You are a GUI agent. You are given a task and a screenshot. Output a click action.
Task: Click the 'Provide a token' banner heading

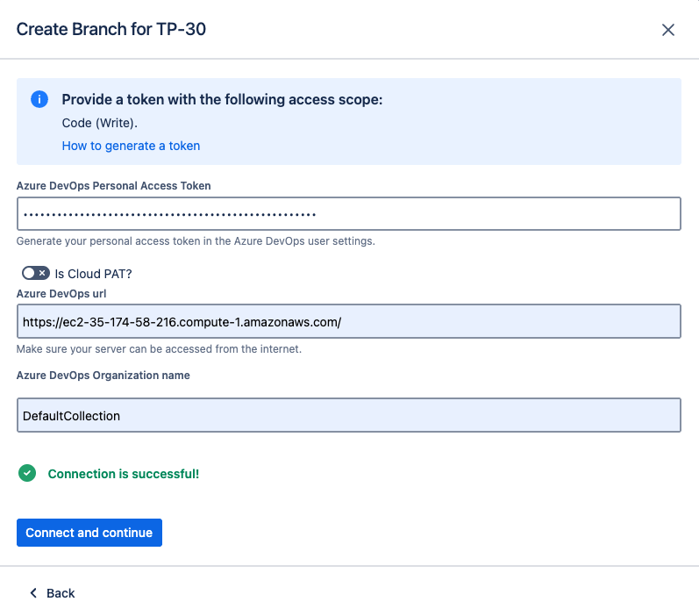coord(222,99)
